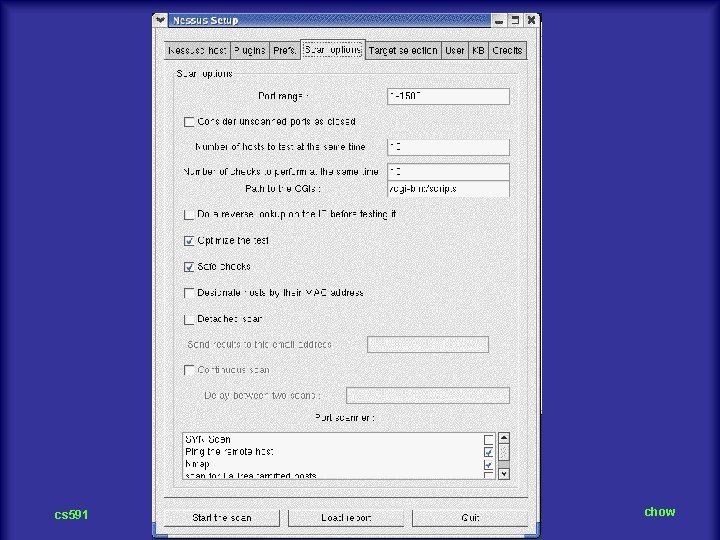The width and height of the screenshot is (720, 540).
Task: Check the Detached scan option
Action: pos(189,320)
